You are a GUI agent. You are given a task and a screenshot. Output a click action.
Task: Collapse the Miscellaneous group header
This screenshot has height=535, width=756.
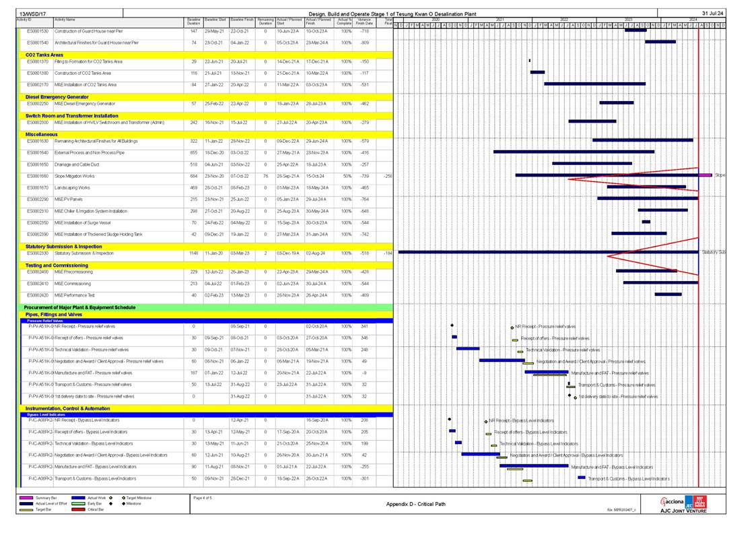(x=41, y=134)
